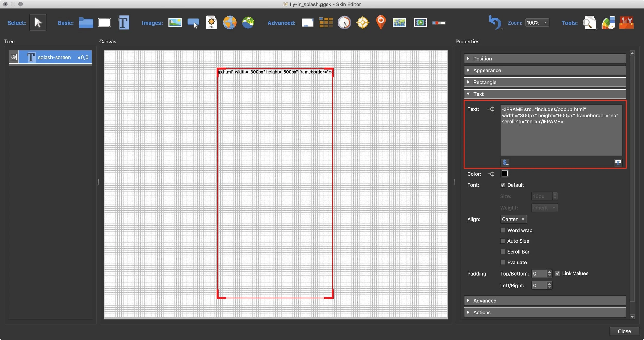Add the orange globe external image element
The image size is (644, 340).
(230, 23)
